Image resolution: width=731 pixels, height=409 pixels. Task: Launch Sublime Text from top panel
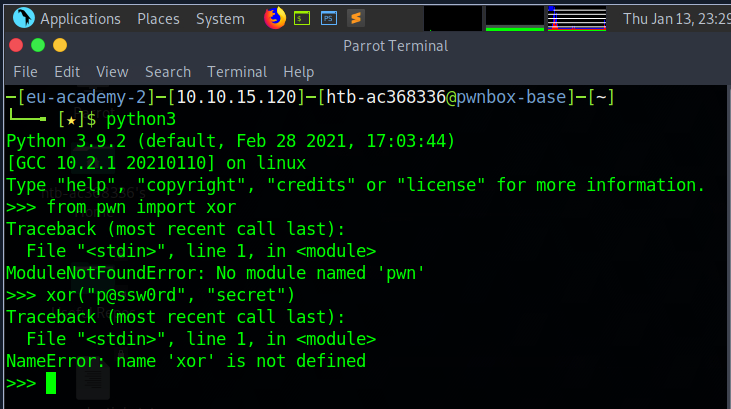[x=355, y=18]
